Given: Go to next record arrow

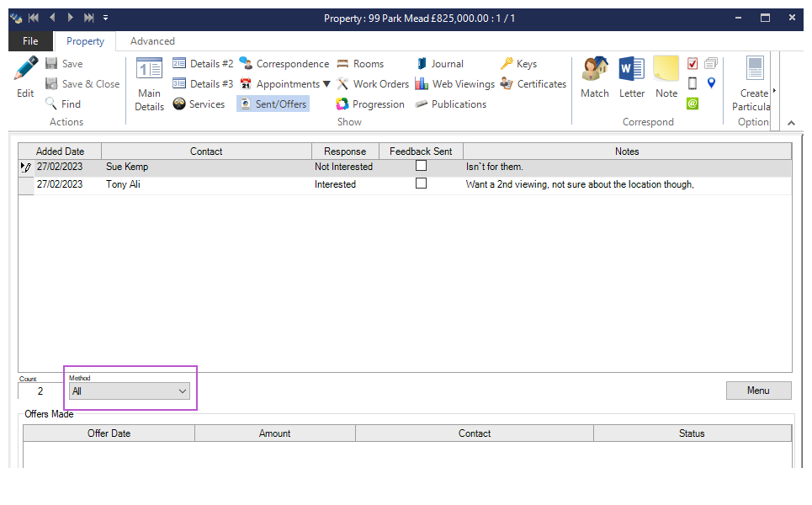Looking at the screenshot, I should click(71, 18).
